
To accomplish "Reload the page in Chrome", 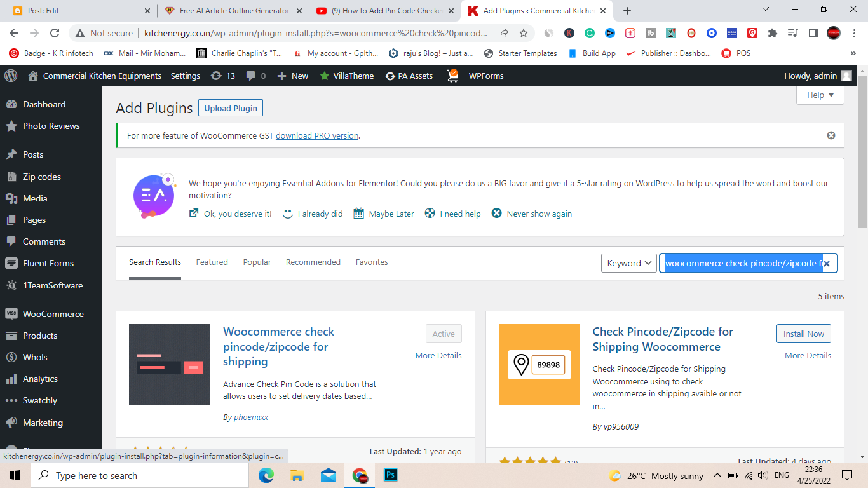I will tap(55, 33).
